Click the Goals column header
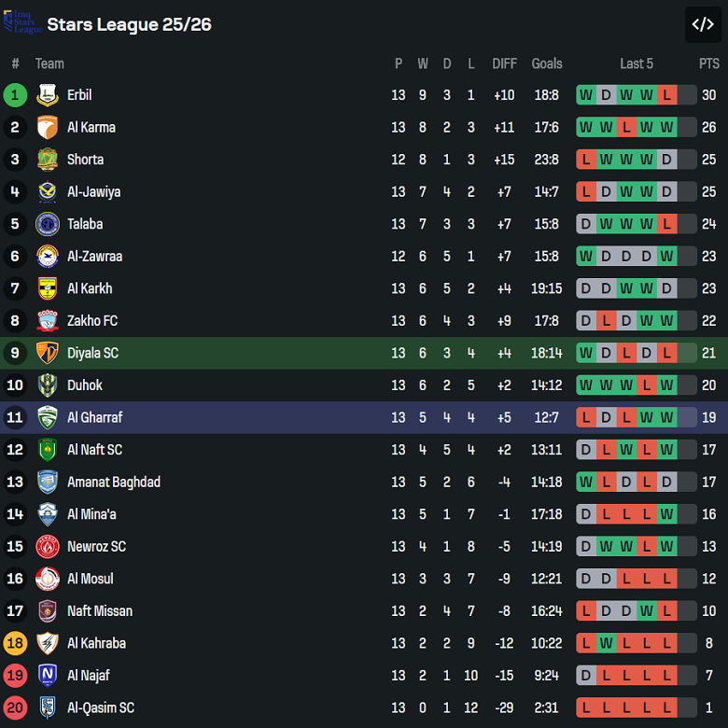Screen dimensions: 728x728 click(547, 63)
